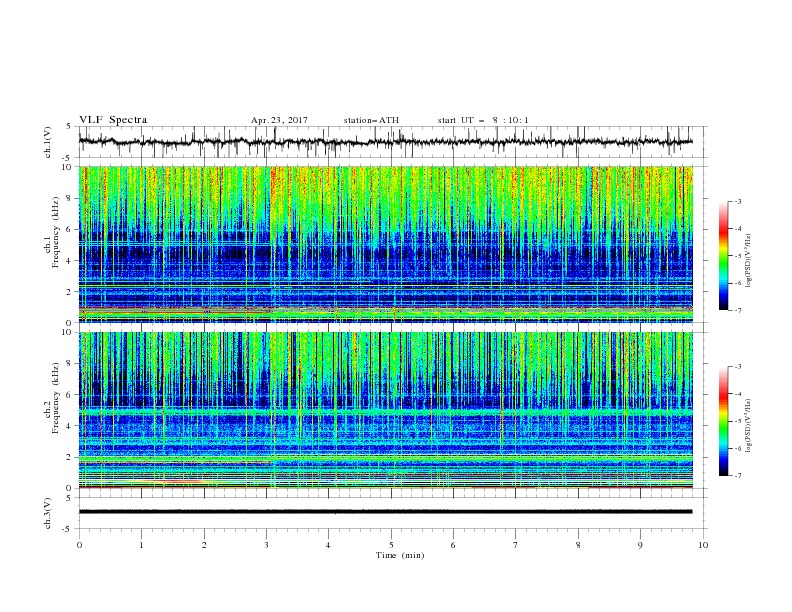Screen dimensions: 792x612
Task: Click the ch.2 spectrogram color scale bar
Action: point(724,421)
